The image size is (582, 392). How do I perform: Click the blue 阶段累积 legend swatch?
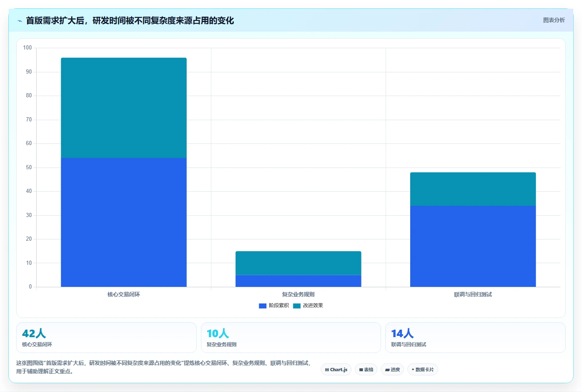coord(263,306)
